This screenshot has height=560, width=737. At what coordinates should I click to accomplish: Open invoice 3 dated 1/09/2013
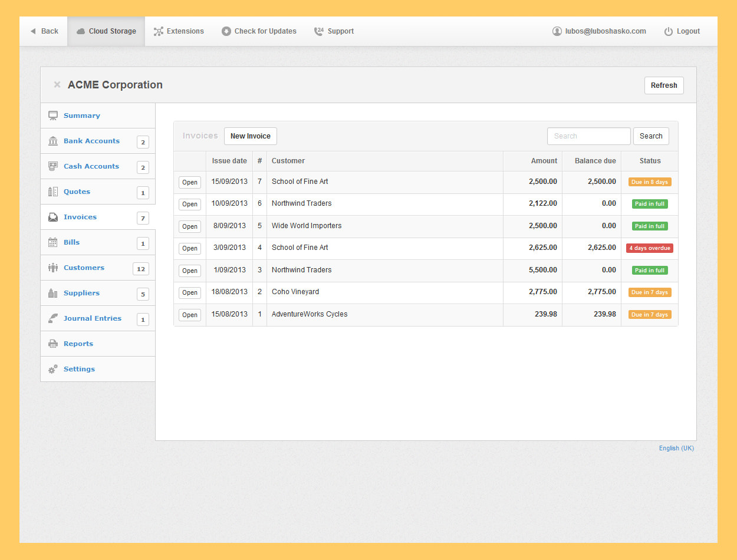tap(190, 271)
